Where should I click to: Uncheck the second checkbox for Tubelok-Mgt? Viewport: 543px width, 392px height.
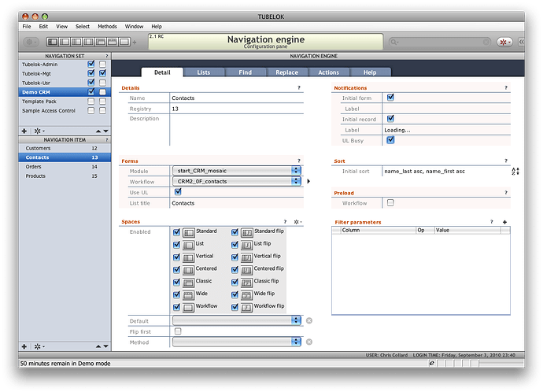pyautogui.click(x=103, y=73)
